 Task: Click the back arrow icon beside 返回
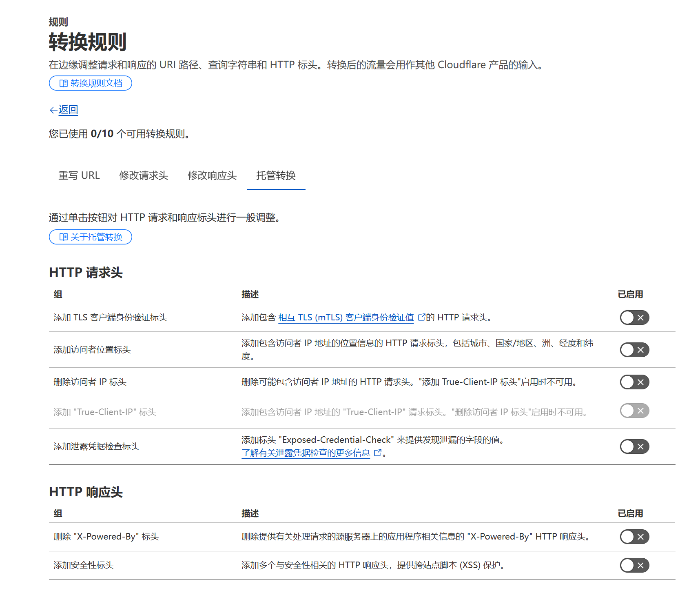(x=53, y=110)
